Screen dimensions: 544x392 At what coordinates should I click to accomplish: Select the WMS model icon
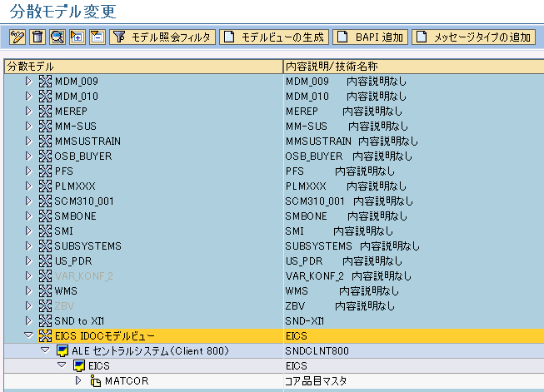[45, 291]
